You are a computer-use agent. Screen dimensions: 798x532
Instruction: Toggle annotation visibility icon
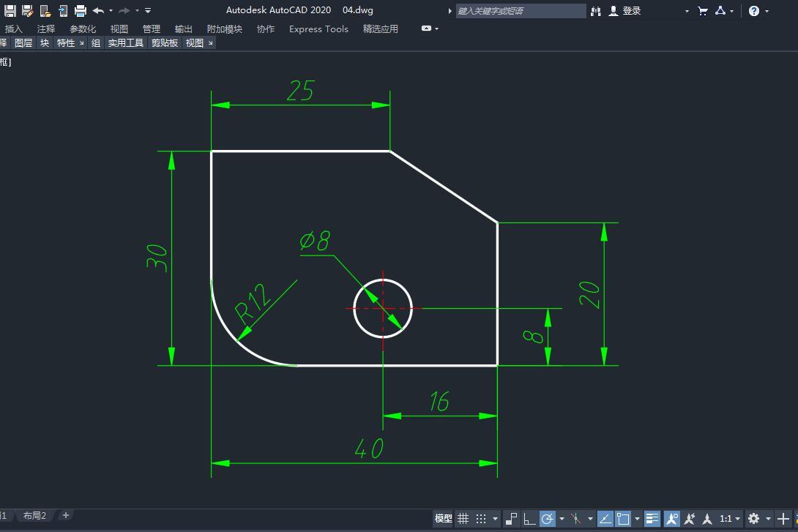click(x=672, y=518)
